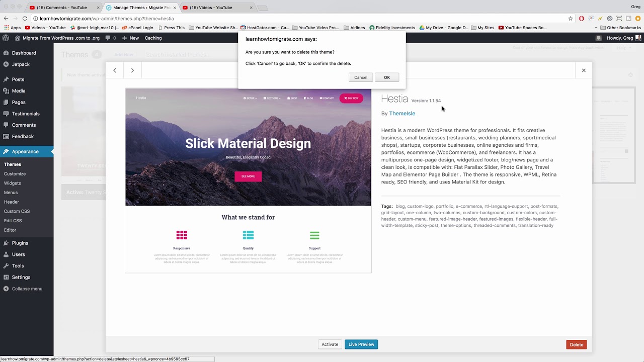Open Testimonials in the admin sidebar
Screen dimensions: 644x362
[27, 114]
